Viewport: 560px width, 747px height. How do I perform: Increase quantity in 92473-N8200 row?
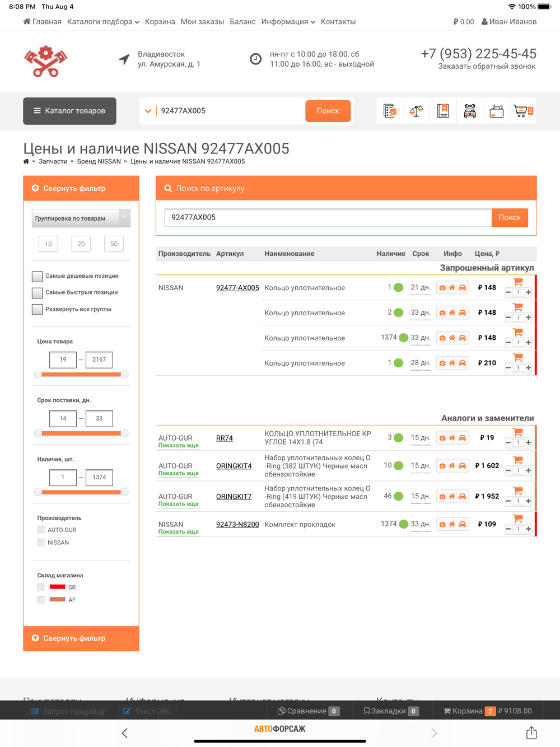coord(528,529)
